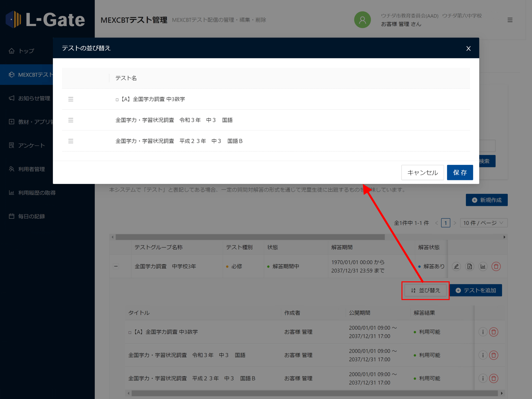This screenshot has height=399, width=532.
Task: Select page 1 in pagination
Action: click(x=445, y=223)
